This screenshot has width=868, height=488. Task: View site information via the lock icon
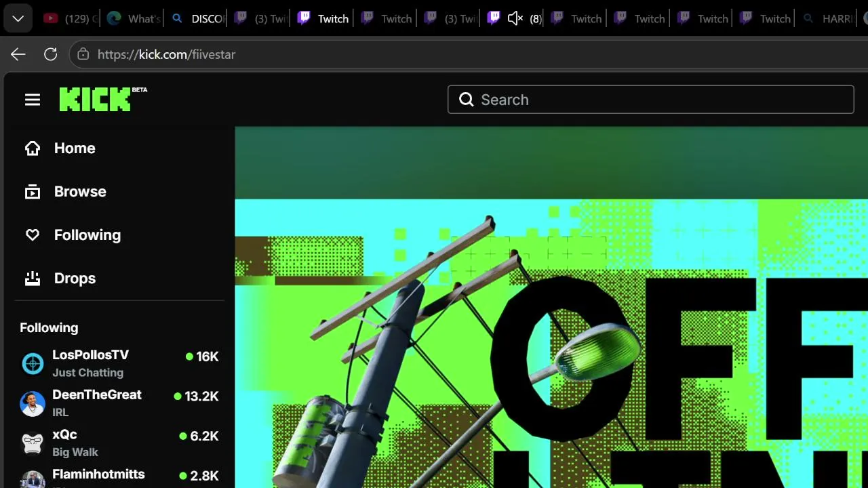click(83, 54)
